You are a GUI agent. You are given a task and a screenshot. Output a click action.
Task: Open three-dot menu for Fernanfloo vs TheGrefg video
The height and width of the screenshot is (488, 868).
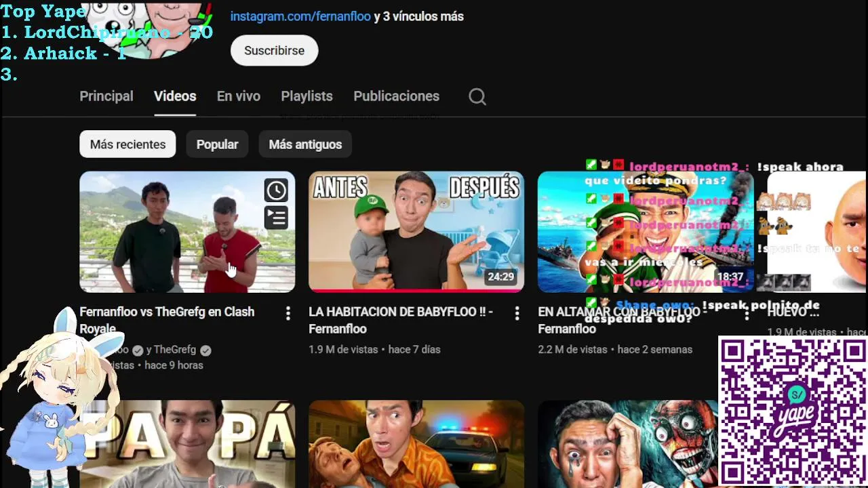(x=288, y=313)
